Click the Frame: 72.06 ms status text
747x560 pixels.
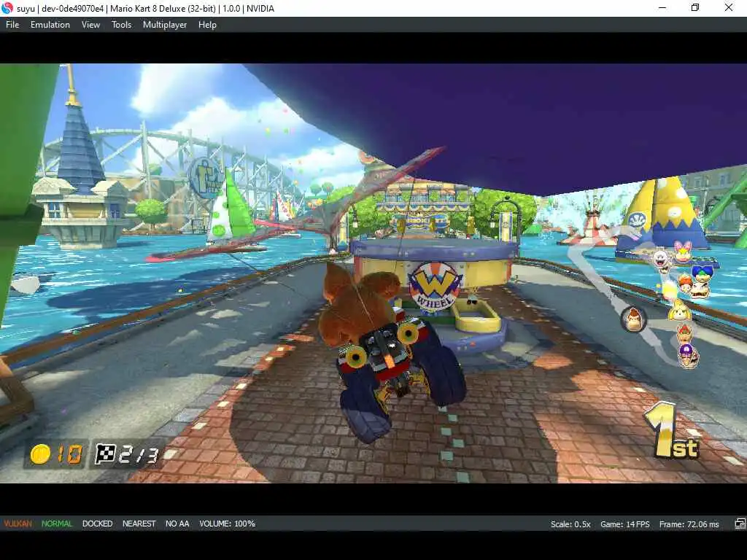(x=689, y=524)
